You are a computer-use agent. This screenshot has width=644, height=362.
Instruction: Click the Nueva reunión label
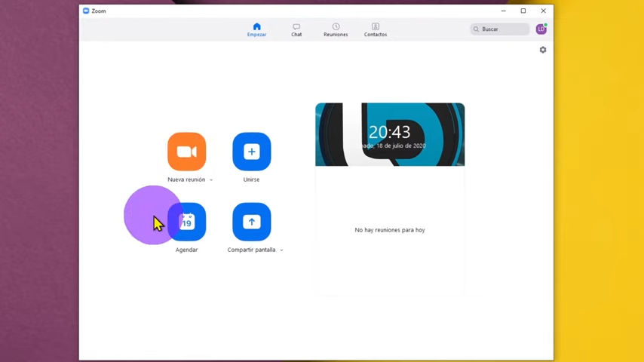click(186, 179)
